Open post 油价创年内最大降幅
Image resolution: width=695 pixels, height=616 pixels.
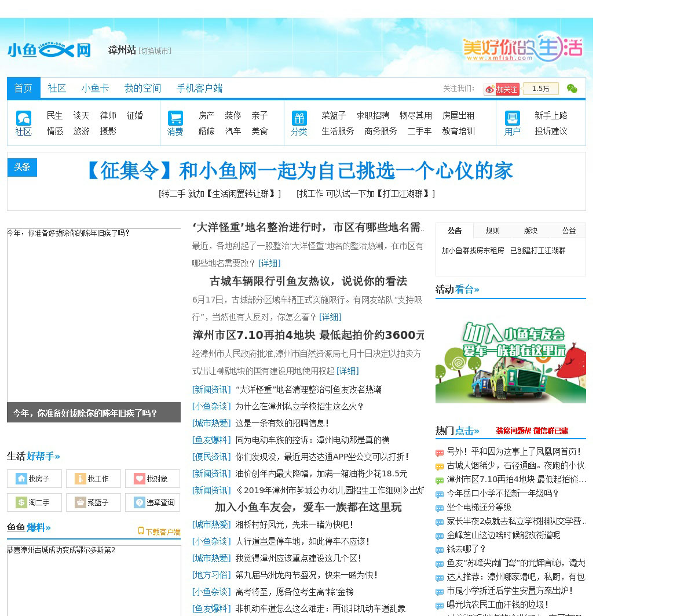click(x=321, y=473)
